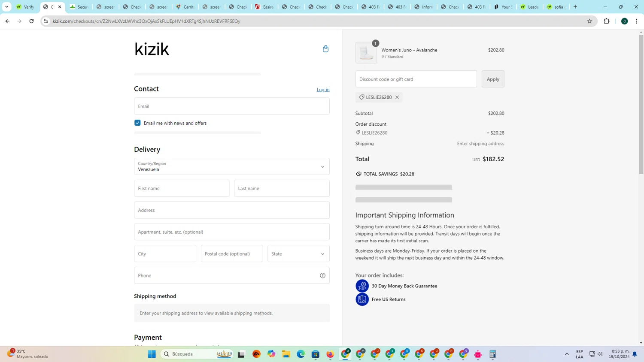The height and width of the screenshot is (362, 644).
Task: Click the Email input field
Action: tap(232, 106)
